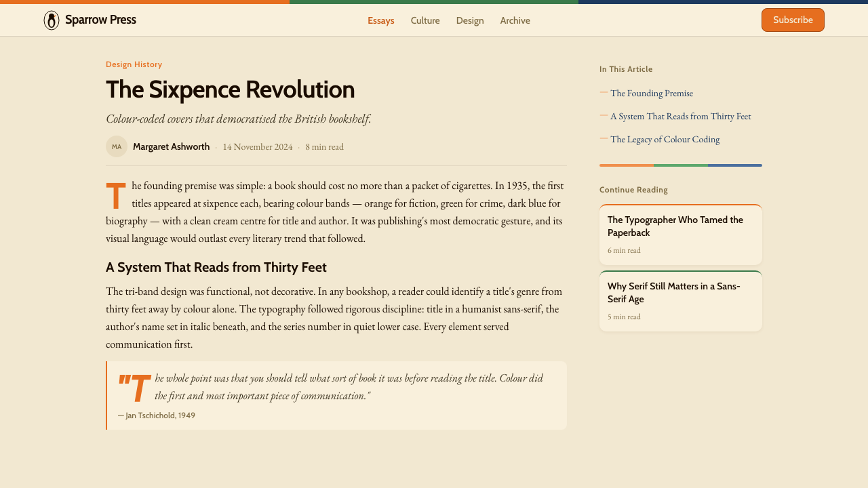Open the Design nav item
This screenshot has height=488, width=868.
tap(470, 20)
